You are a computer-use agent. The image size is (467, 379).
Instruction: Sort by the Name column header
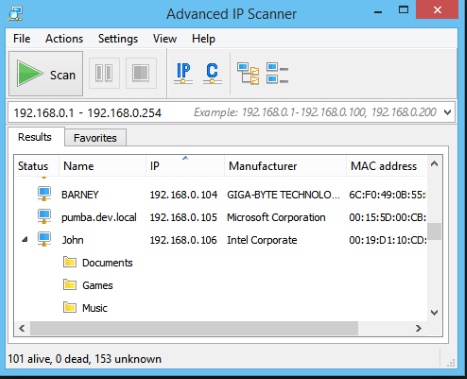click(x=102, y=166)
